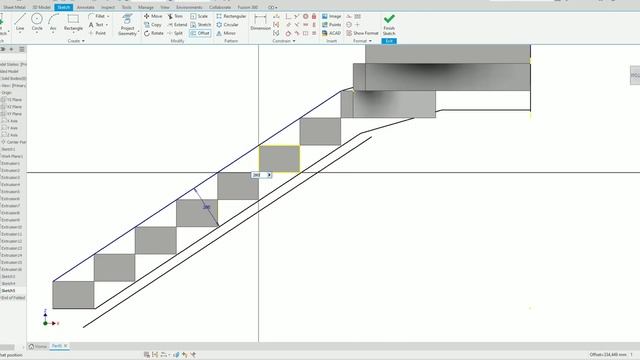The height and width of the screenshot is (360, 640).
Task: Activate the Copy tool
Action: click(x=153, y=24)
